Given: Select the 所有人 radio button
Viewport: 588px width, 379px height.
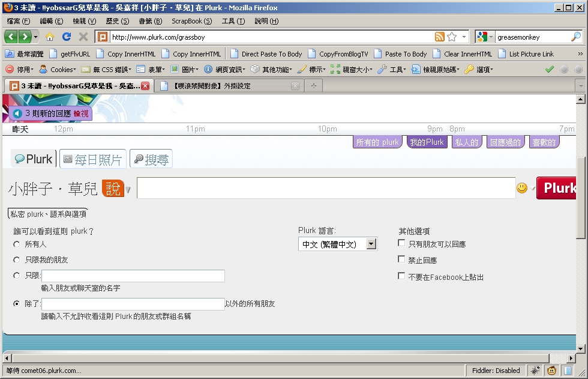Looking at the screenshot, I should tap(17, 244).
